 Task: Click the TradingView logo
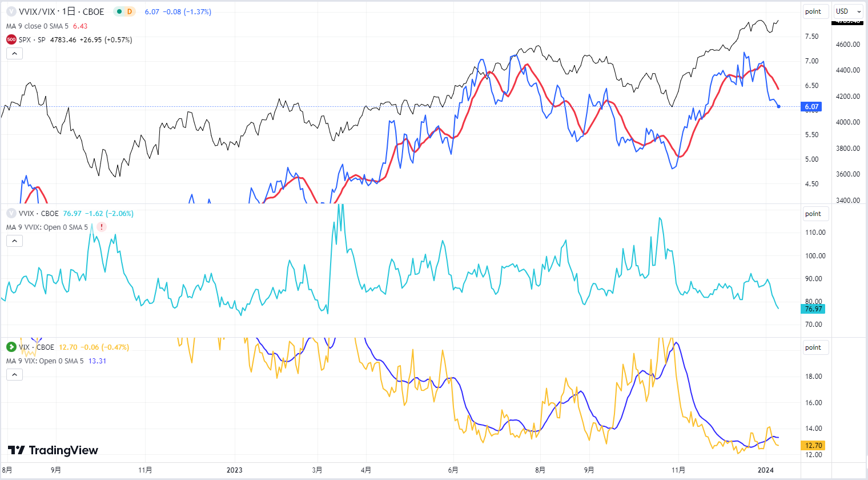click(54, 450)
